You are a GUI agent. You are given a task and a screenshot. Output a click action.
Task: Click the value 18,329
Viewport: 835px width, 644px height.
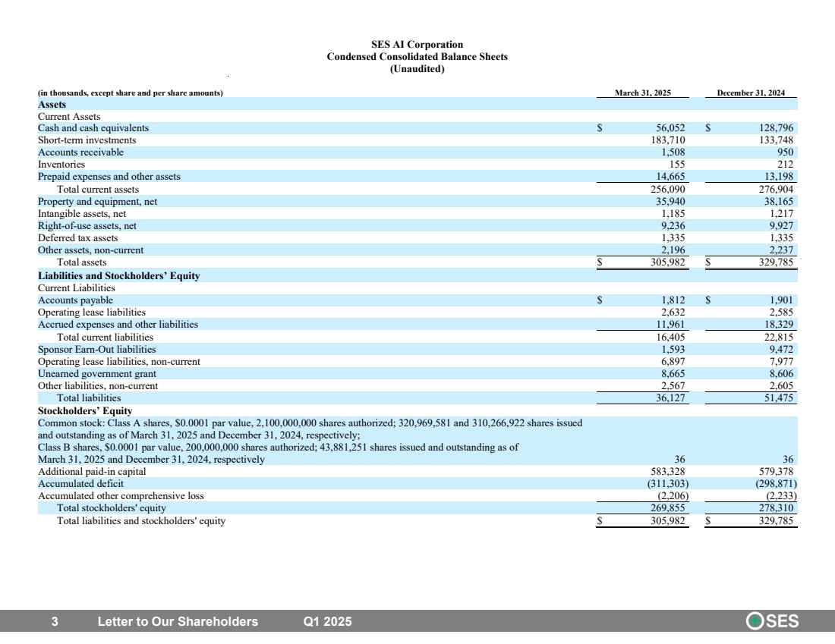pos(779,324)
